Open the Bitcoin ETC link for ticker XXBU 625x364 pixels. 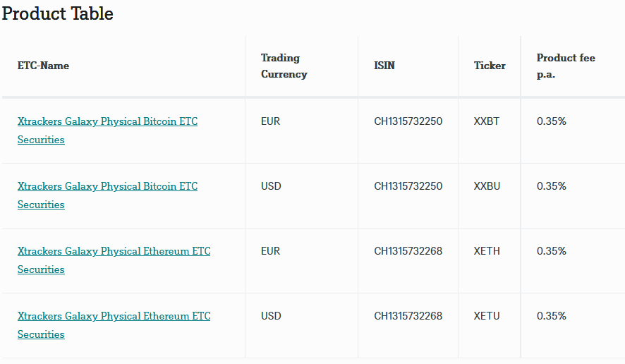[x=107, y=186]
